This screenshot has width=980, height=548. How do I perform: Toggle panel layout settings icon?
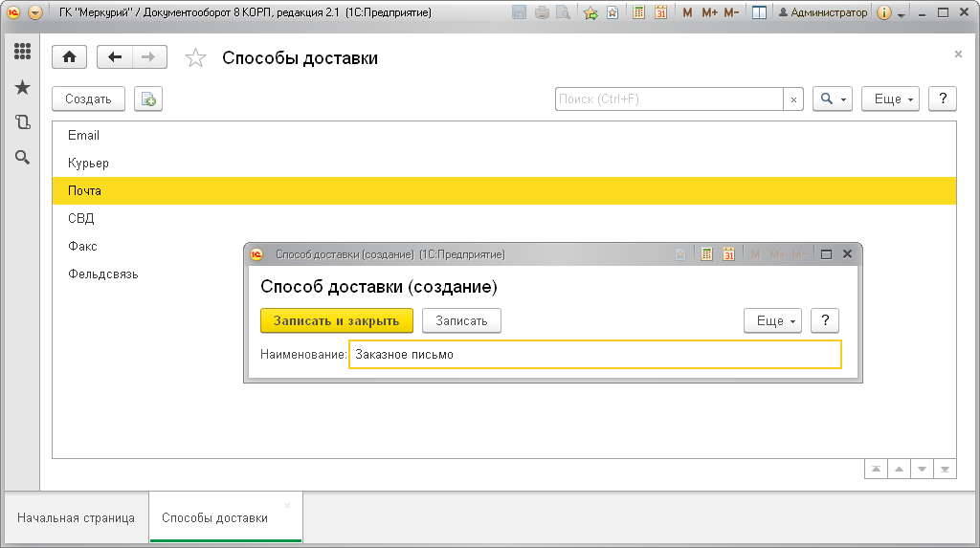[759, 12]
